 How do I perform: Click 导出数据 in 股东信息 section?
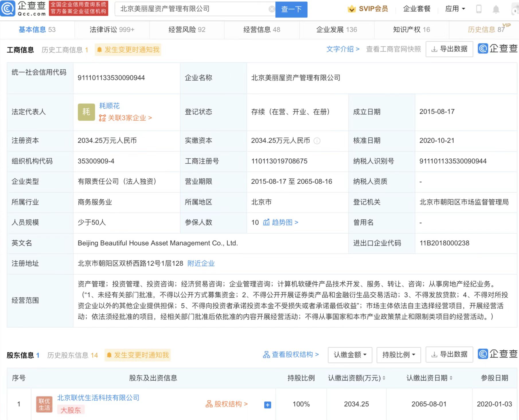[449, 355]
